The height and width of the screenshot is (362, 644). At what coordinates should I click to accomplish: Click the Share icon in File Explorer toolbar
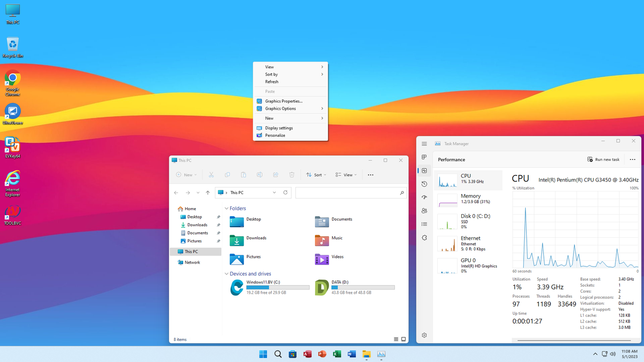coord(276,174)
